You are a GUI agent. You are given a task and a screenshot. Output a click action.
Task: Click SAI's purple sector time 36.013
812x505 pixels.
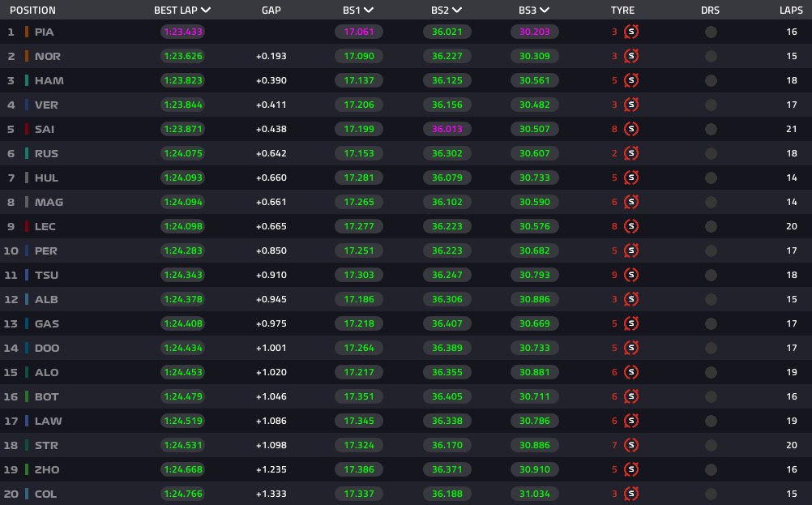point(447,129)
